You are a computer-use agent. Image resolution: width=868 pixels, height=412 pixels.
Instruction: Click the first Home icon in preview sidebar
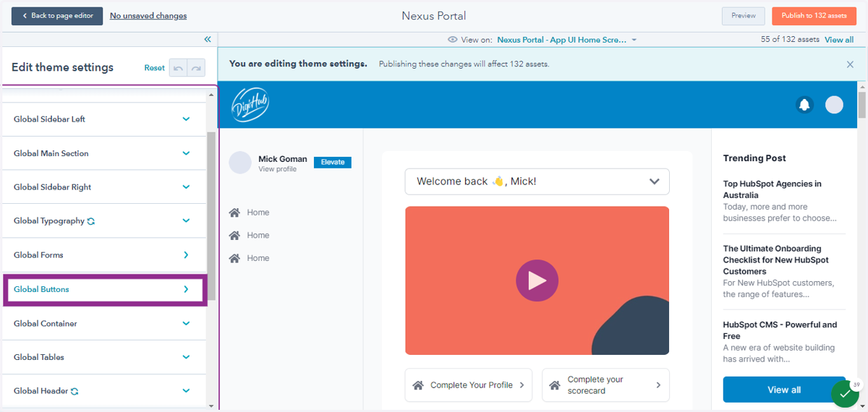click(x=234, y=213)
